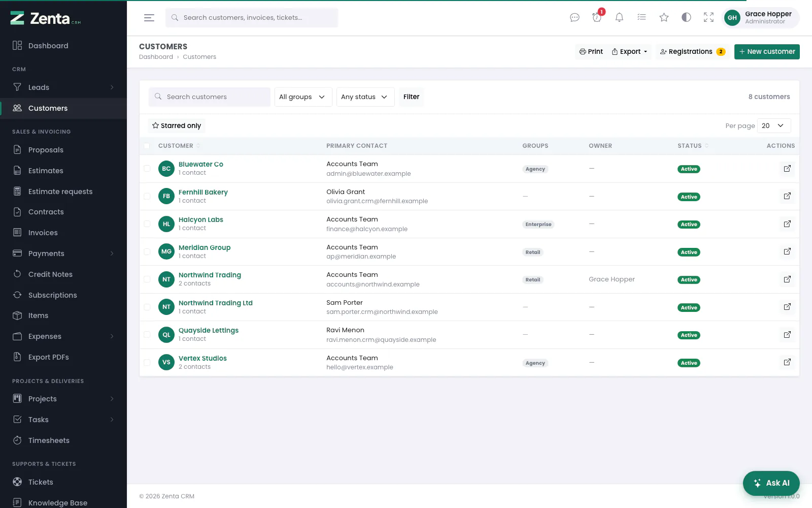Toggle the sidebar hamburger menu
The image size is (812, 508).
(x=149, y=18)
